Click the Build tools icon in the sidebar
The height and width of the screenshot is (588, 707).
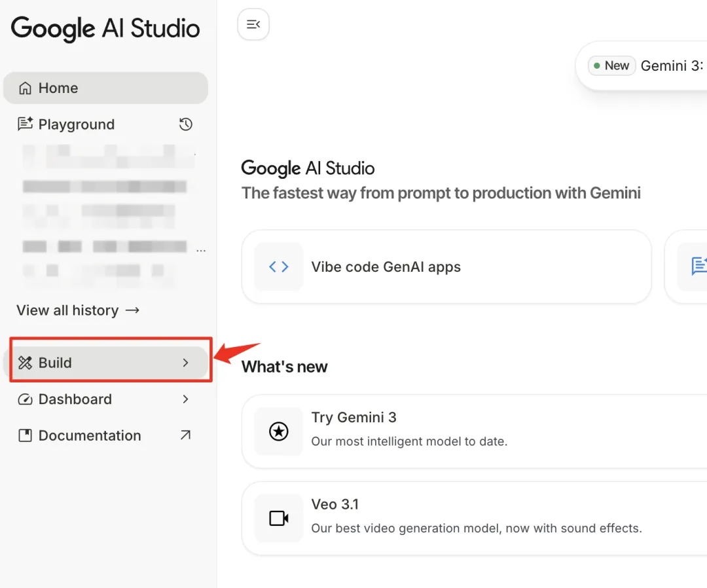pyautogui.click(x=26, y=363)
